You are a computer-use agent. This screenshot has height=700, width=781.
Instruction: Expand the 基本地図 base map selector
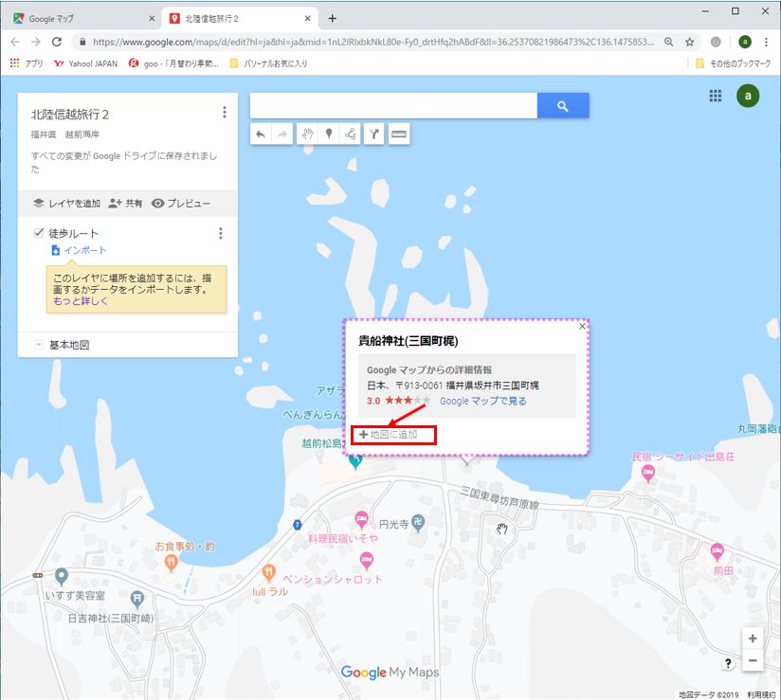coord(38,345)
